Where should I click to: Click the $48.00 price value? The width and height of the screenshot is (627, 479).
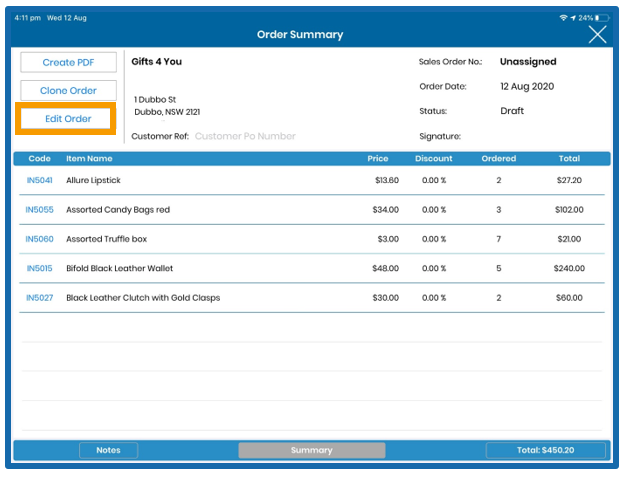pos(385,268)
